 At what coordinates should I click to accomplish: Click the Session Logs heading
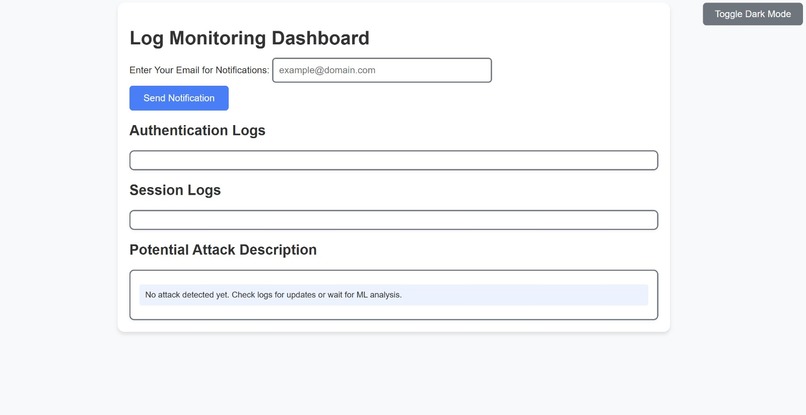[x=175, y=190]
